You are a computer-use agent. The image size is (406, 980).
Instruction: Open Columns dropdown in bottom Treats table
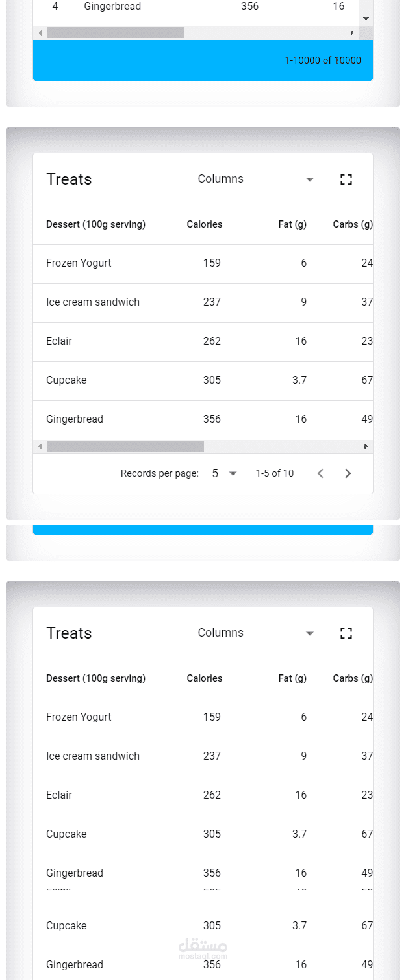[x=256, y=633]
